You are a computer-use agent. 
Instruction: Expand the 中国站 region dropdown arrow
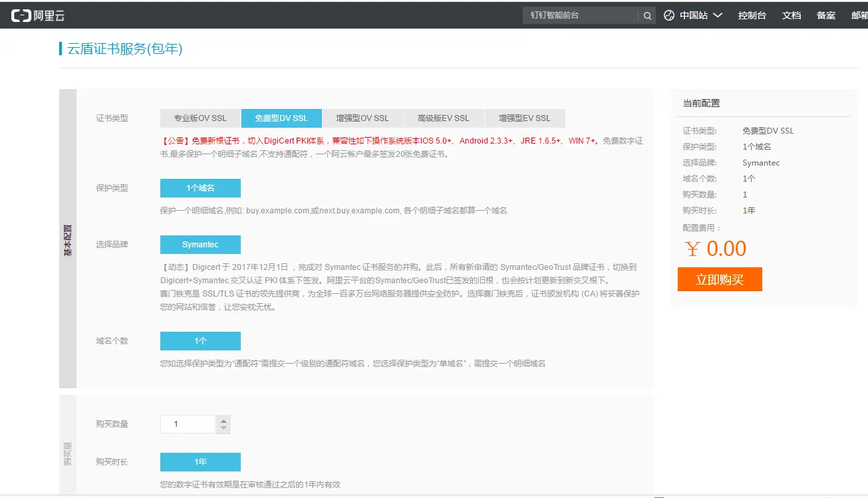[718, 15]
